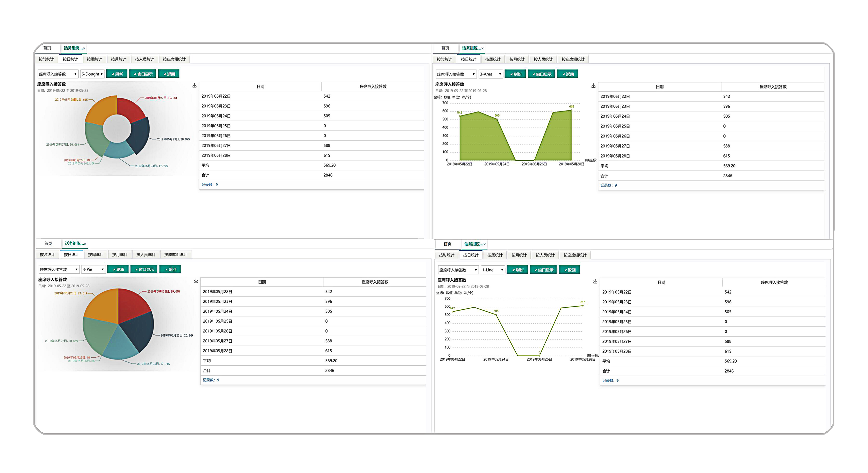The image size is (868, 473).
Task: Click the 569.20 average value in the Pie panel
Action: [331, 361]
